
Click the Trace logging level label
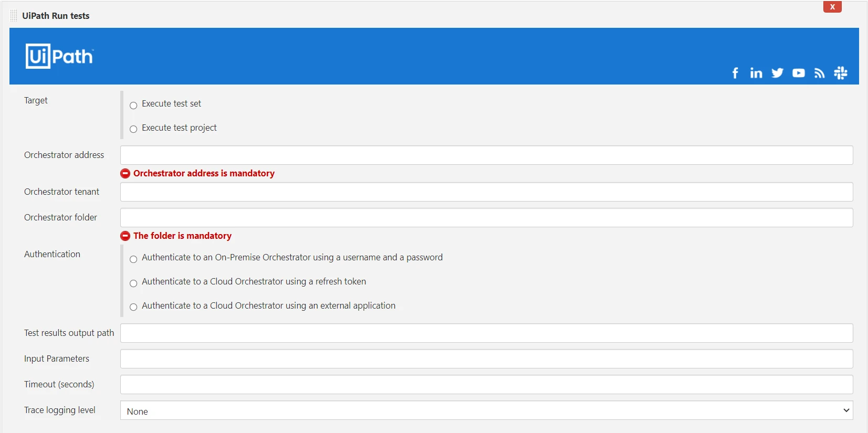[60, 410]
